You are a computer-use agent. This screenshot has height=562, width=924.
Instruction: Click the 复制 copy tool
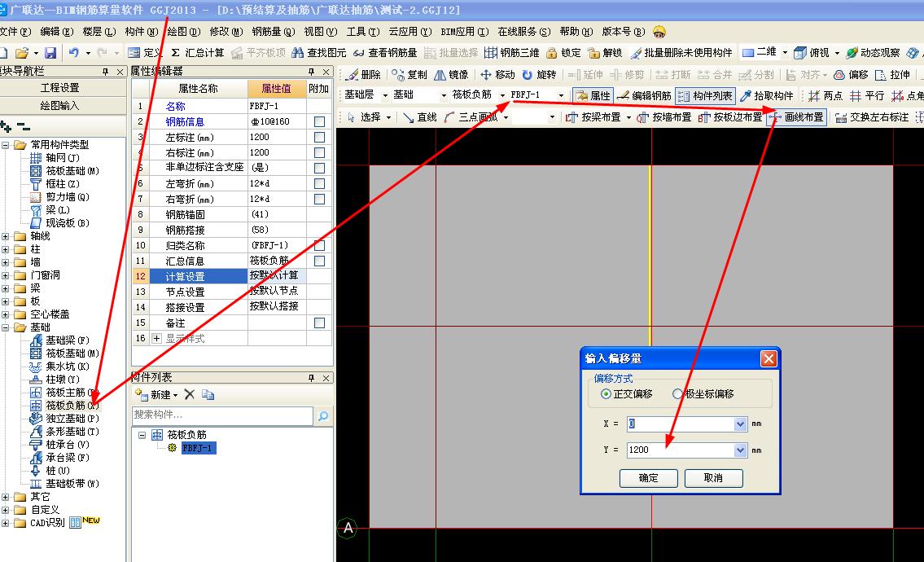pyautogui.click(x=409, y=74)
